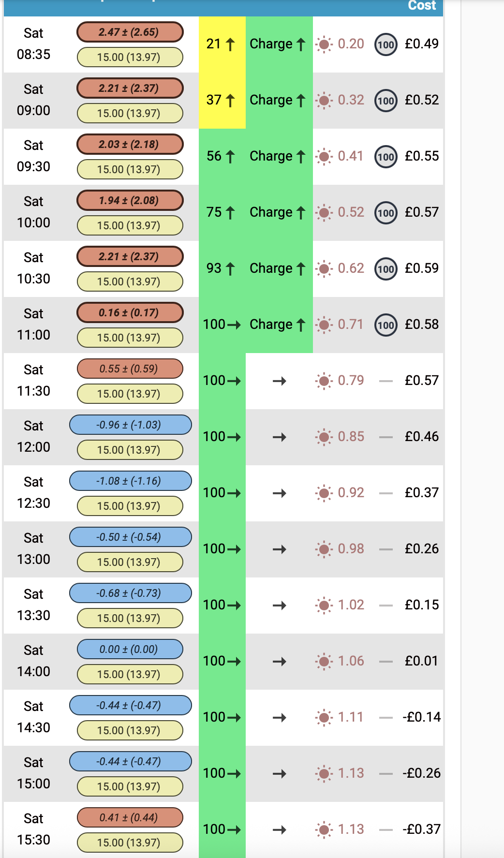Click the sun icon in the 08:35 row

pyautogui.click(x=324, y=44)
